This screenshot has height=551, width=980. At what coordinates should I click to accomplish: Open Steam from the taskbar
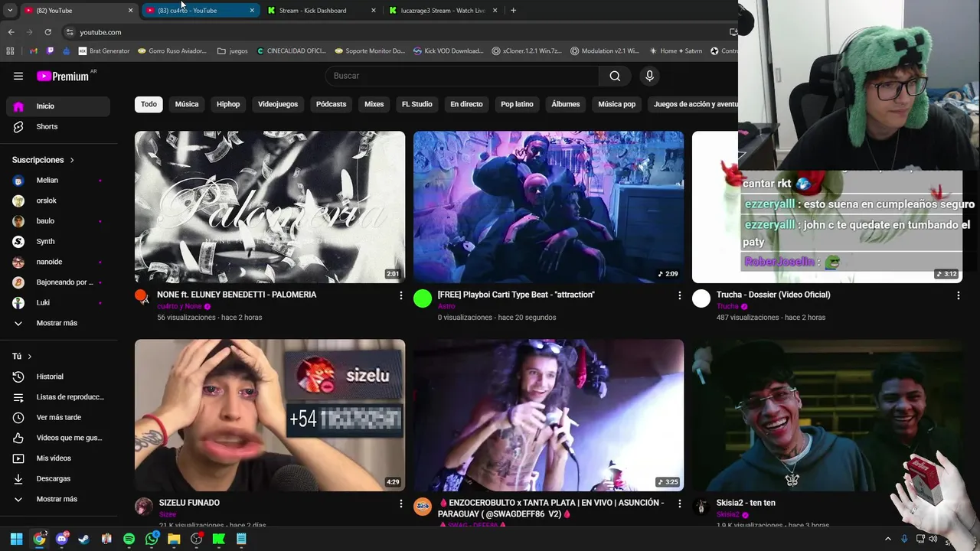pos(84,539)
